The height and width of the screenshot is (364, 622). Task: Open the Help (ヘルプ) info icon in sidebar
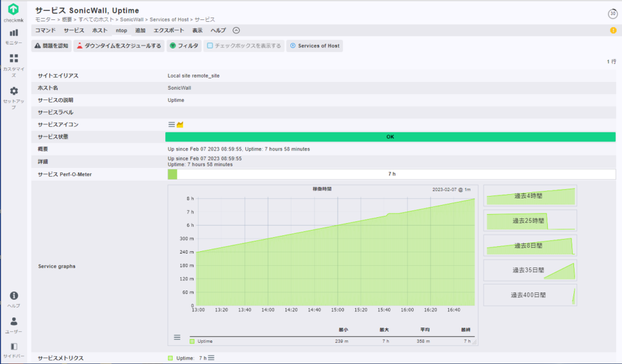click(13, 295)
